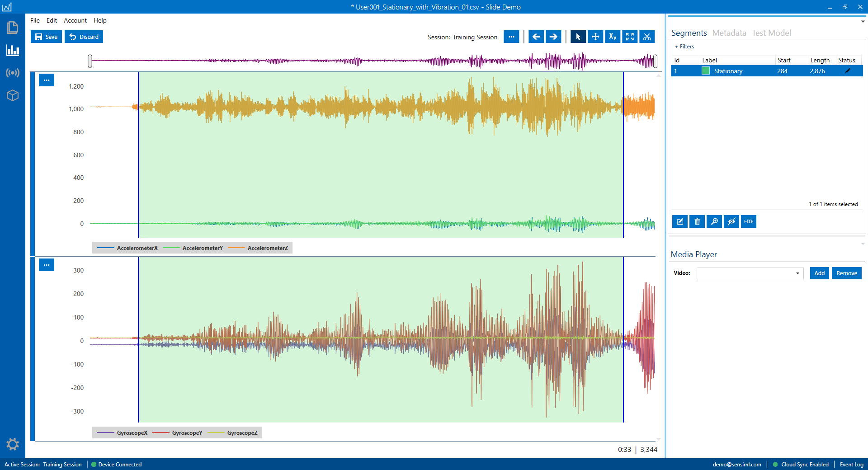Collapse the Segments panel with top arrow
The height and width of the screenshot is (470, 868).
click(x=863, y=21)
